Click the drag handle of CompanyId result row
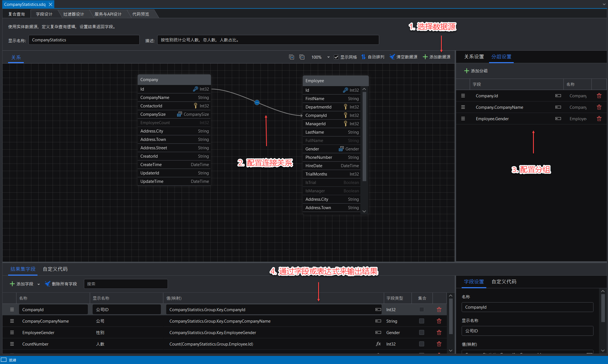This screenshot has width=608, height=364. tap(12, 310)
